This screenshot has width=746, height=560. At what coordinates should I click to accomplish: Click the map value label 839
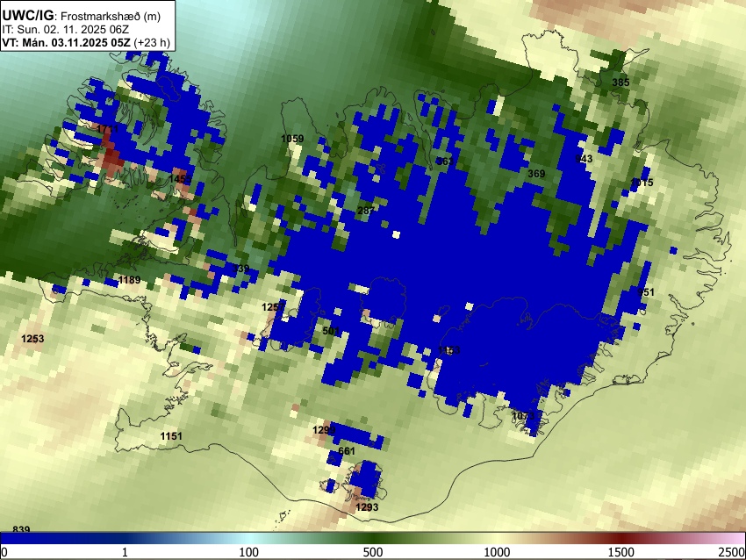(21, 529)
